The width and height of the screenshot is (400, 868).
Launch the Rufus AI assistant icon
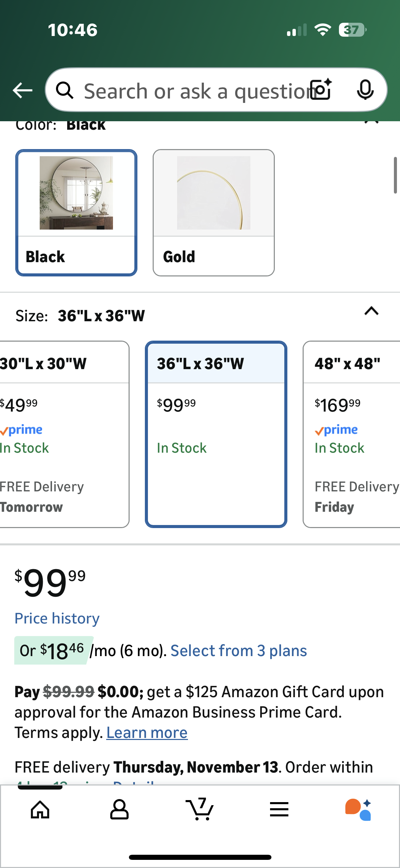[358, 810]
